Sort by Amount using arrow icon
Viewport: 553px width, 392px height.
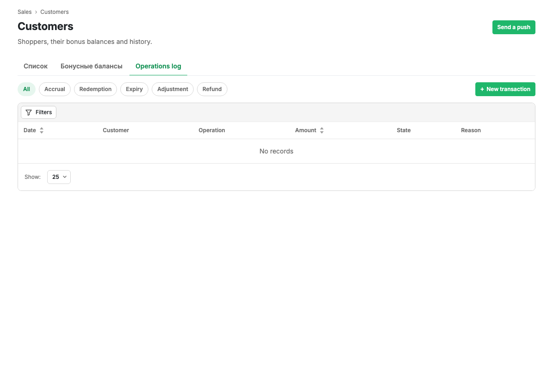point(322,130)
